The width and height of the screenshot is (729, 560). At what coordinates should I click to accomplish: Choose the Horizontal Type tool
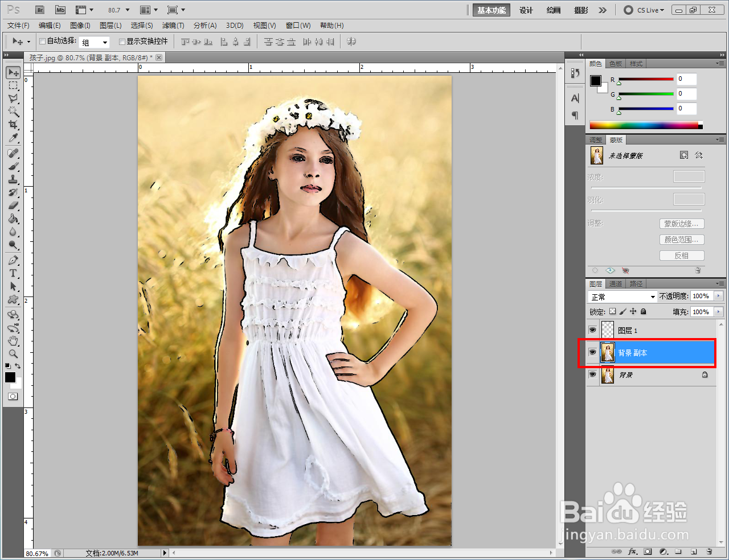[x=13, y=273]
